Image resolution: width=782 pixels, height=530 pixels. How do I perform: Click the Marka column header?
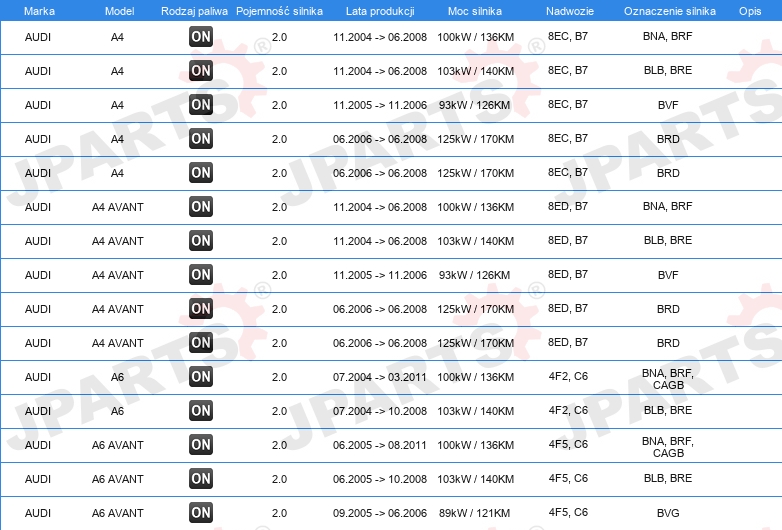39,11
